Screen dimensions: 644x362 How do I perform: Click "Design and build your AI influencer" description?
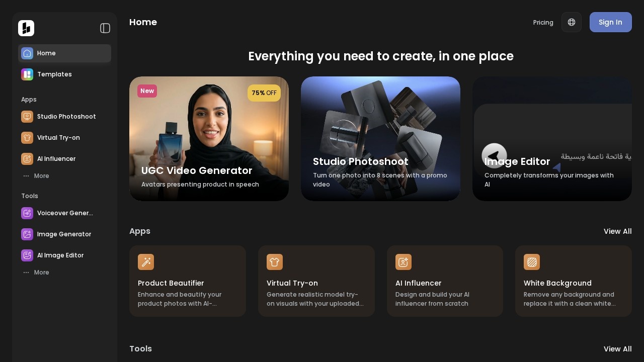point(432,299)
